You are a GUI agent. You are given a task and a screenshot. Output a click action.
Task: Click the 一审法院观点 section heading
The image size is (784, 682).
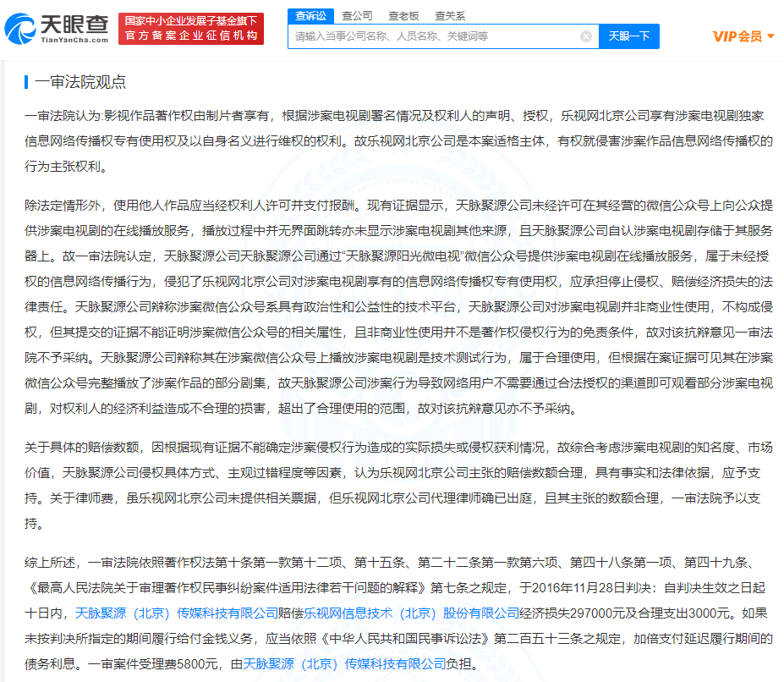tap(81, 82)
